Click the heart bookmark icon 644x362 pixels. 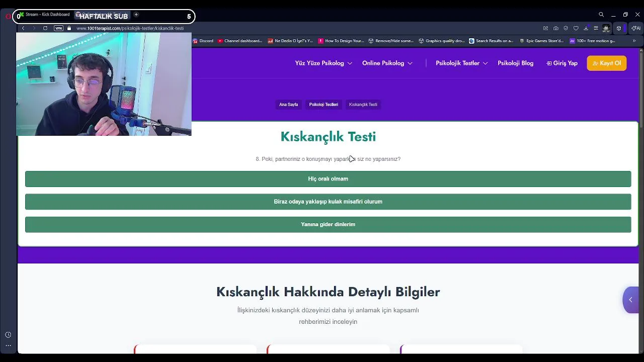[576, 28]
